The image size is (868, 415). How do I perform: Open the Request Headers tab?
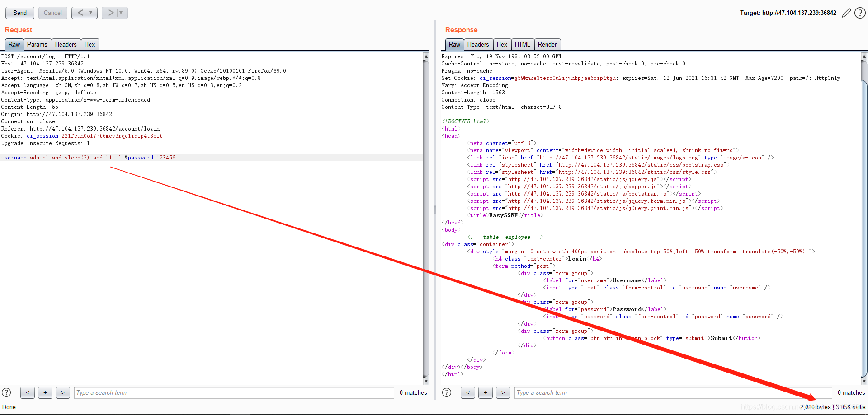tap(66, 44)
